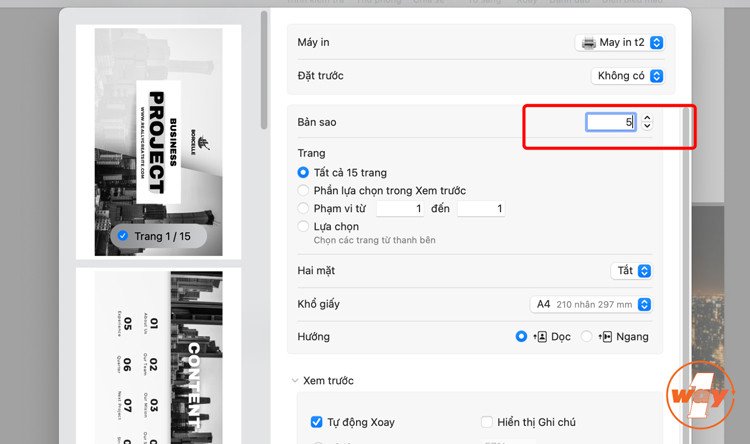This screenshot has height=444, width=750.
Task: Collapse the Xem trước section chevron
Action: tap(295, 381)
